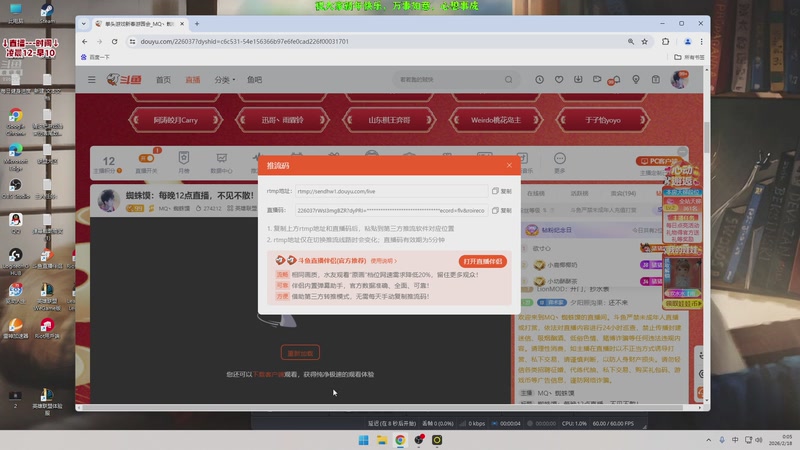Screen dimensions: 800x450
Task: Open Chrome extensions puzzle icon
Action: pyautogui.click(x=665, y=41)
